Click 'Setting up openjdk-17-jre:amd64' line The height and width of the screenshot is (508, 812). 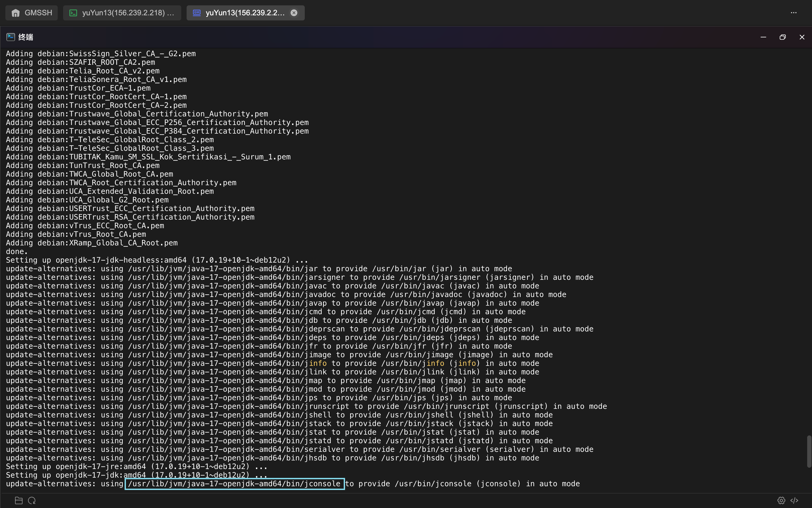tap(137, 467)
